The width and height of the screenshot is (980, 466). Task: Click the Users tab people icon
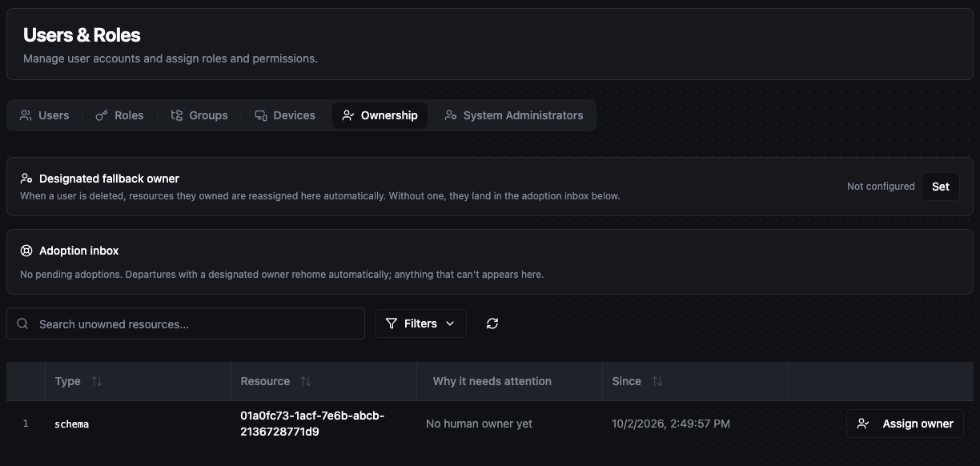pos(26,115)
